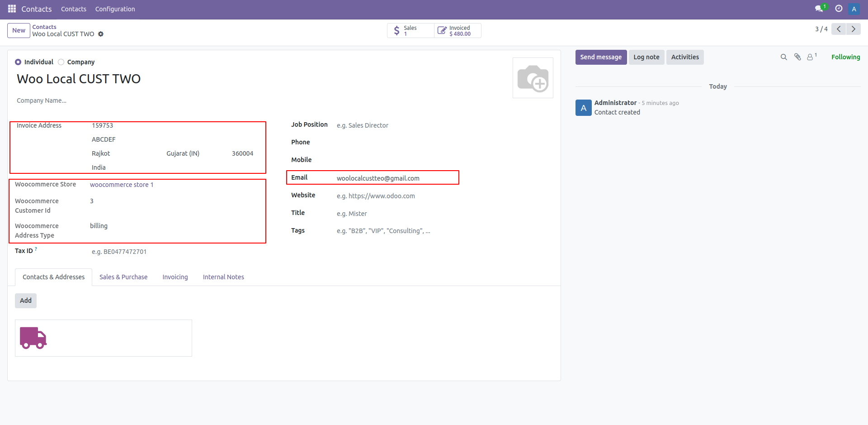Open the woocommerce store 1 link
This screenshot has height=425, width=868.
click(122, 185)
